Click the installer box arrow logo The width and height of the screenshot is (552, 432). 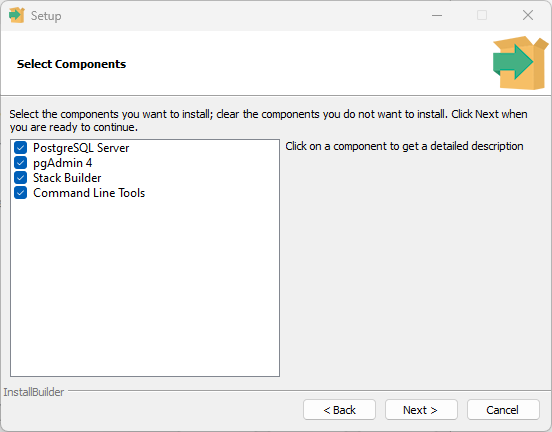click(x=520, y=63)
